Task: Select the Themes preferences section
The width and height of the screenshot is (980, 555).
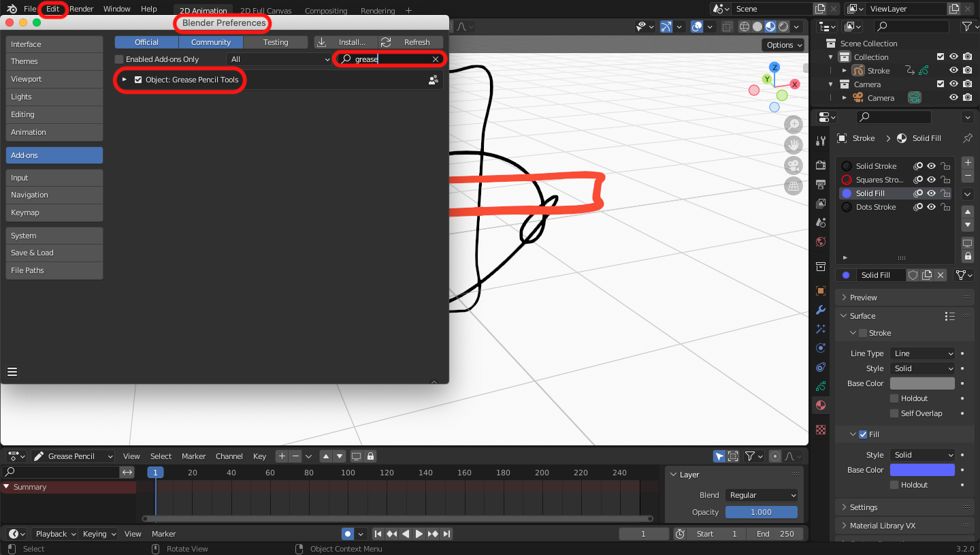Action: click(x=54, y=61)
